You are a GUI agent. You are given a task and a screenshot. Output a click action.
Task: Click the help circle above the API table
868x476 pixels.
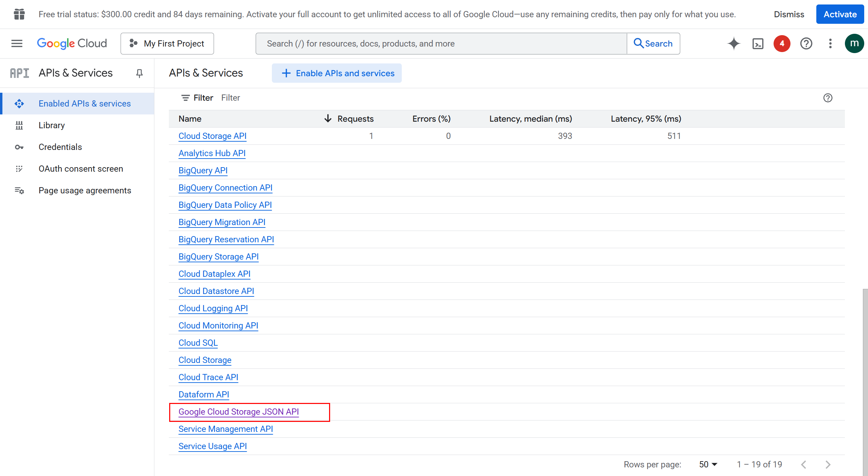point(828,98)
